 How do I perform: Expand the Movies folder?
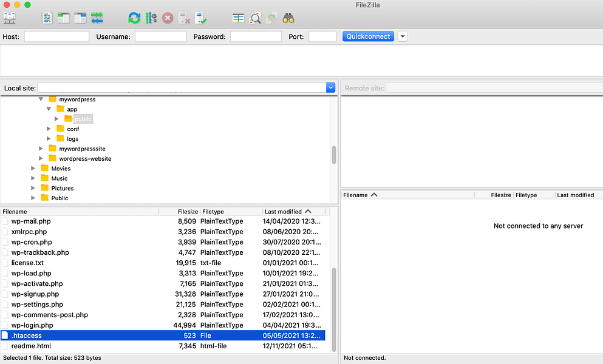click(33, 169)
